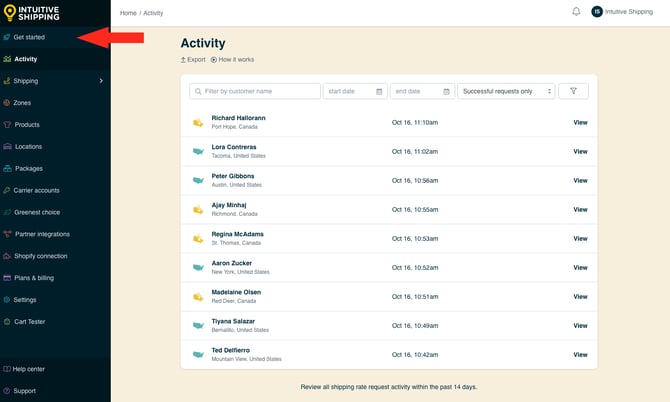The image size is (670, 402).
Task: Open Packages page link
Action: tap(29, 168)
